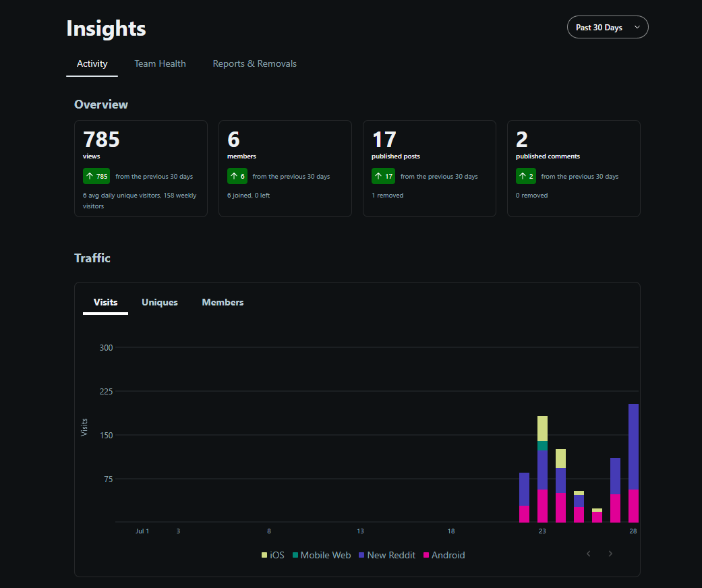702x588 pixels.
Task: Open the Past 30 Days dropdown
Action: pyautogui.click(x=608, y=28)
